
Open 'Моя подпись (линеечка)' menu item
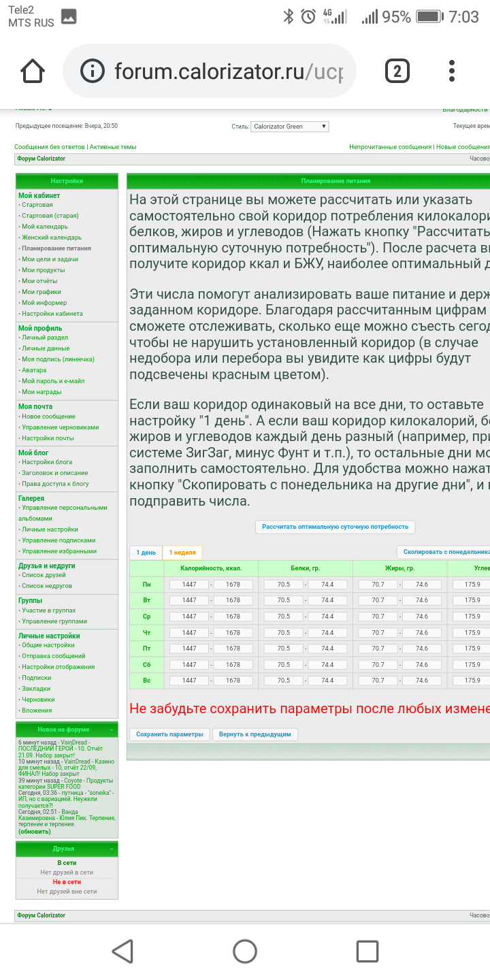tap(58, 359)
